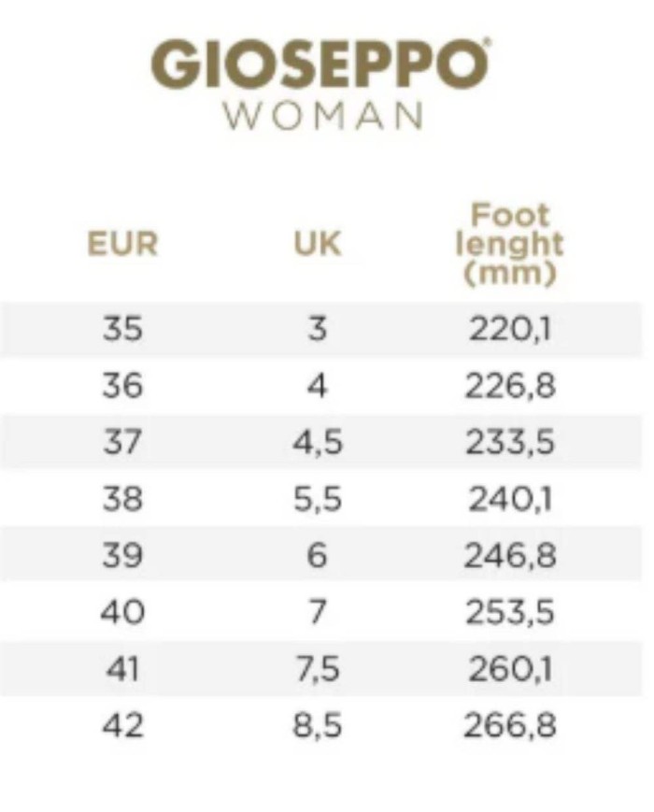Select EUR size 35 cell
Screen dimensions: 654x812
pyautogui.click(x=122, y=329)
